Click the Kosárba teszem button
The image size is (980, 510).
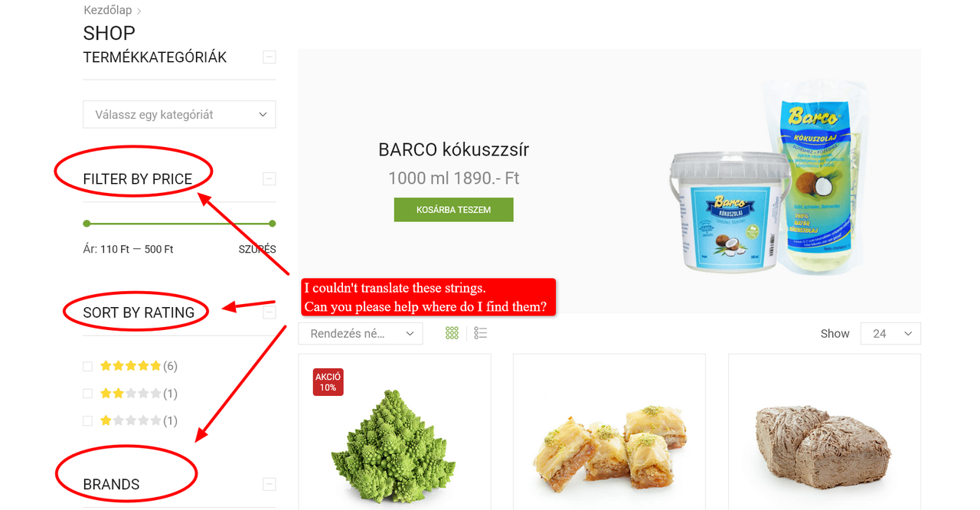pyautogui.click(x=453, y=210)
